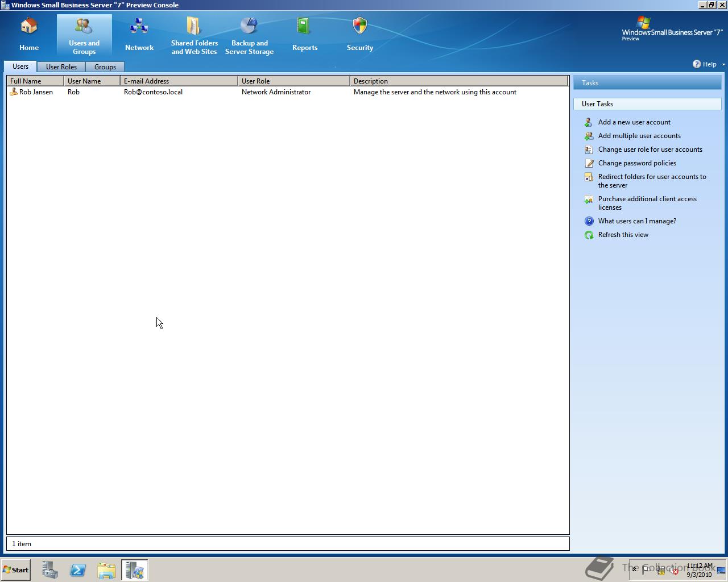Open What users can I manage? help
The image size is (728, 582).
[637, 221]
